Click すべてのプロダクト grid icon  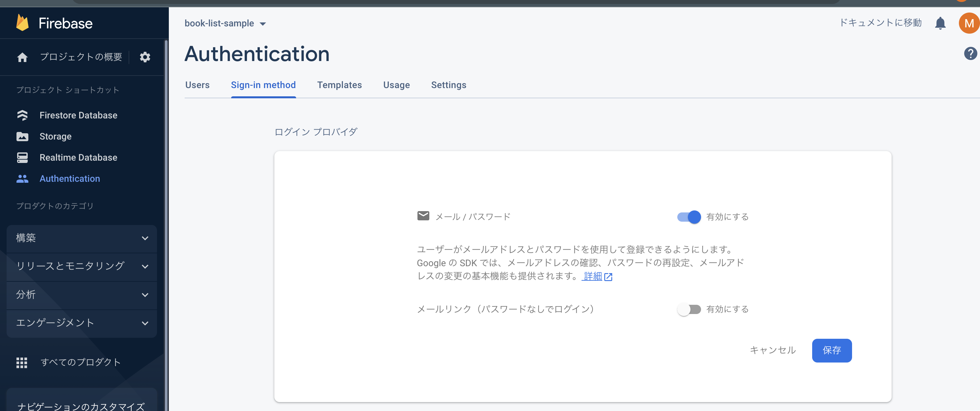pyautogui.click(x=22, y=362)
